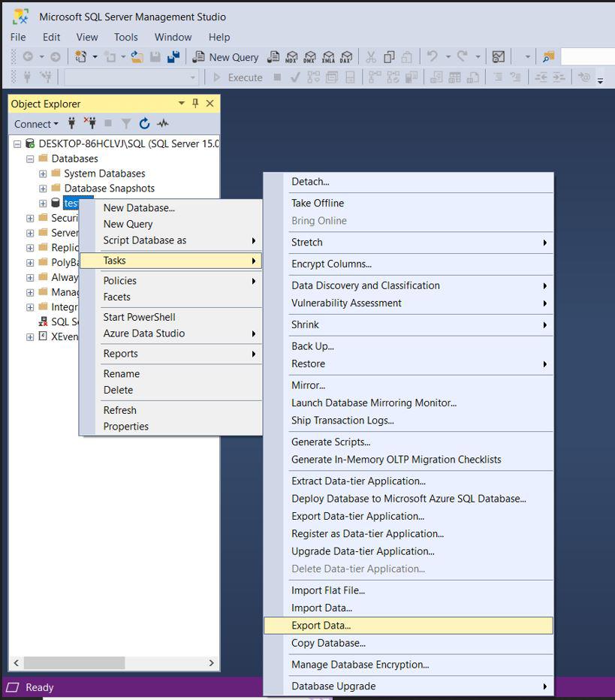Open the Connect dropdown in Object Explorer
Viewport: 615px width, 700px height.
click(x=36, y=124)
